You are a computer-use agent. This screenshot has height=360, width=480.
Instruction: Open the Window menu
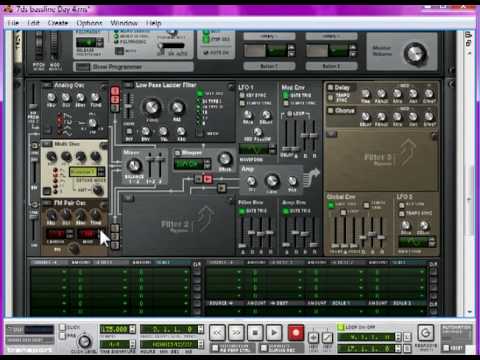coord(124,23)
